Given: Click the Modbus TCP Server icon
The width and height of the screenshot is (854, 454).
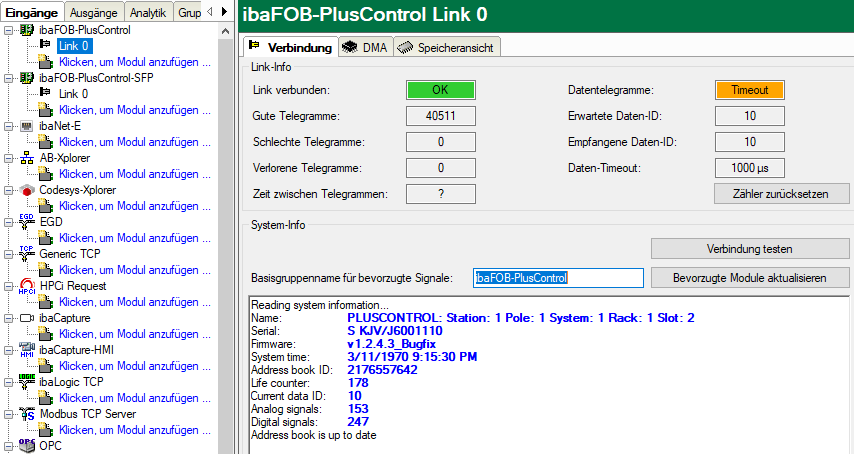Looking at the screenshot, I should [27, 414].
